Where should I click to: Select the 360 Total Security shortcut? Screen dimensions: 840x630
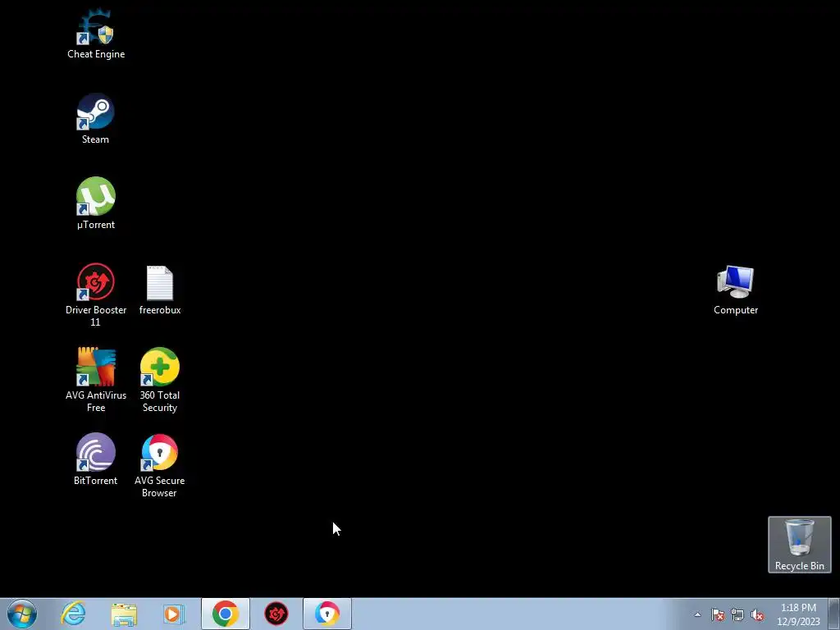[x=160, y=380]
